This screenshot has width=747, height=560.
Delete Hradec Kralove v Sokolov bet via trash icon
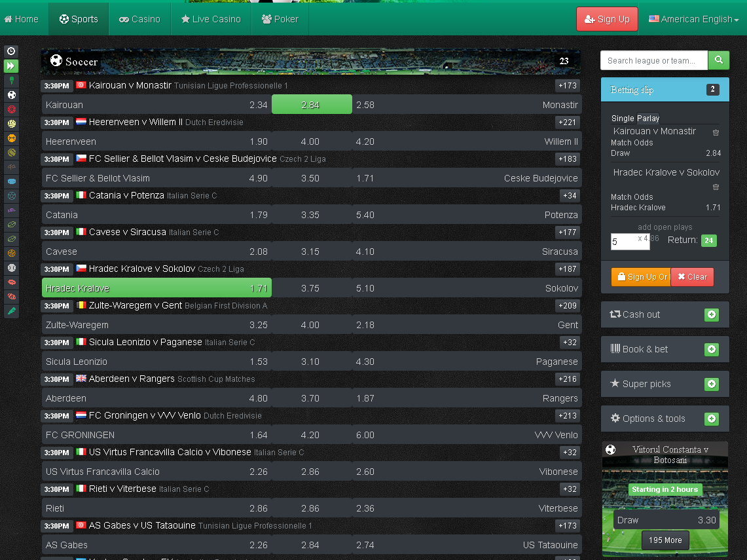click(716, 187)
